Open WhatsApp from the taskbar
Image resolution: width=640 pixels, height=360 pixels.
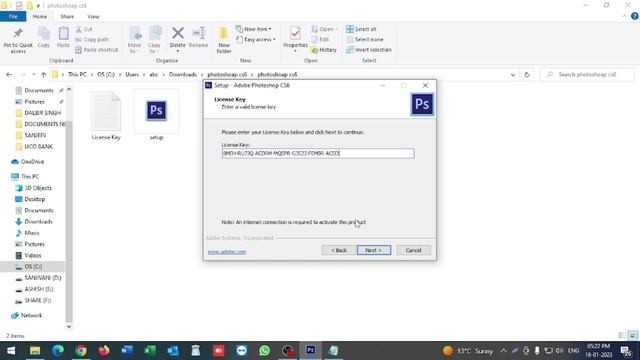[x=264, y=351]
